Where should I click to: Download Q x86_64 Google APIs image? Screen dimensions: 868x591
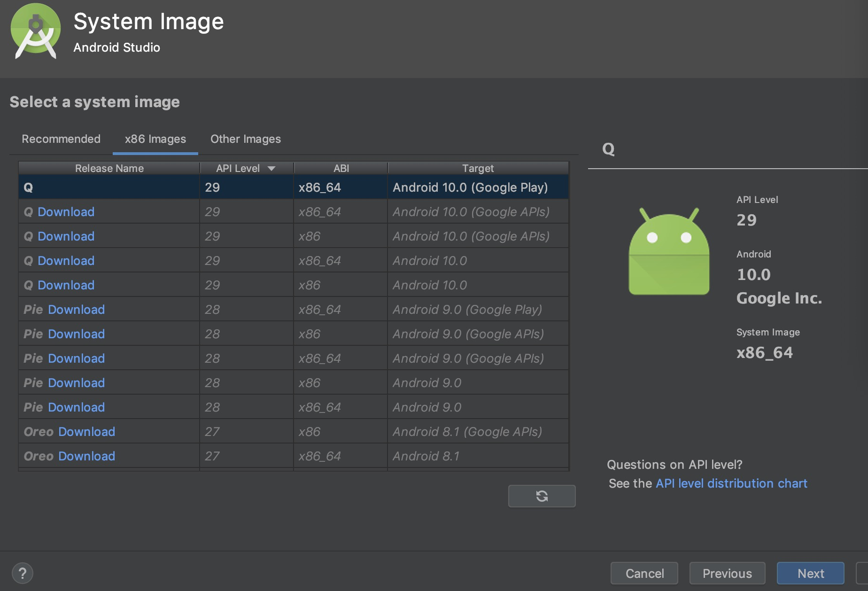point(66,212)
